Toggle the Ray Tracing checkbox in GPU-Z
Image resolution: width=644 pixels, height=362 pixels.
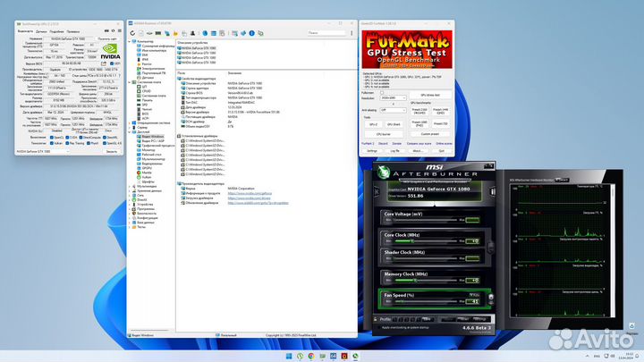tap(67, 143)
